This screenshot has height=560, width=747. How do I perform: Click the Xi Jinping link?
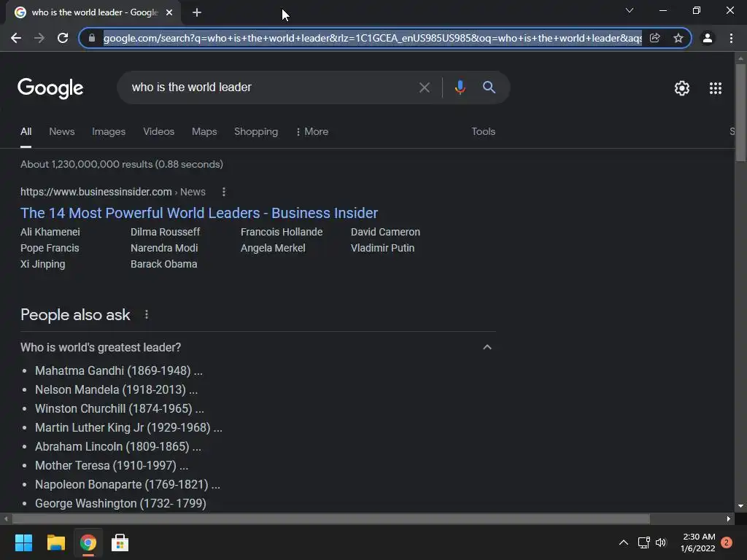coord(43,264)
